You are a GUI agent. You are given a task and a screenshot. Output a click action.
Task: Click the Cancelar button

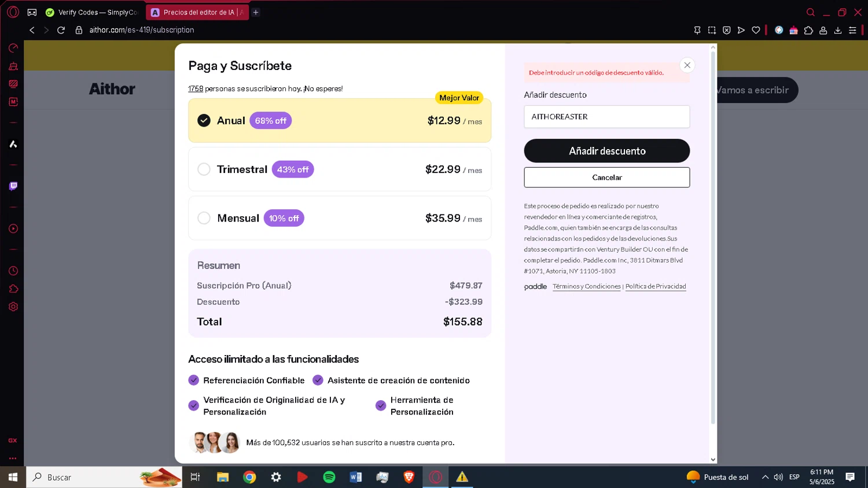[x=607, y=178]
